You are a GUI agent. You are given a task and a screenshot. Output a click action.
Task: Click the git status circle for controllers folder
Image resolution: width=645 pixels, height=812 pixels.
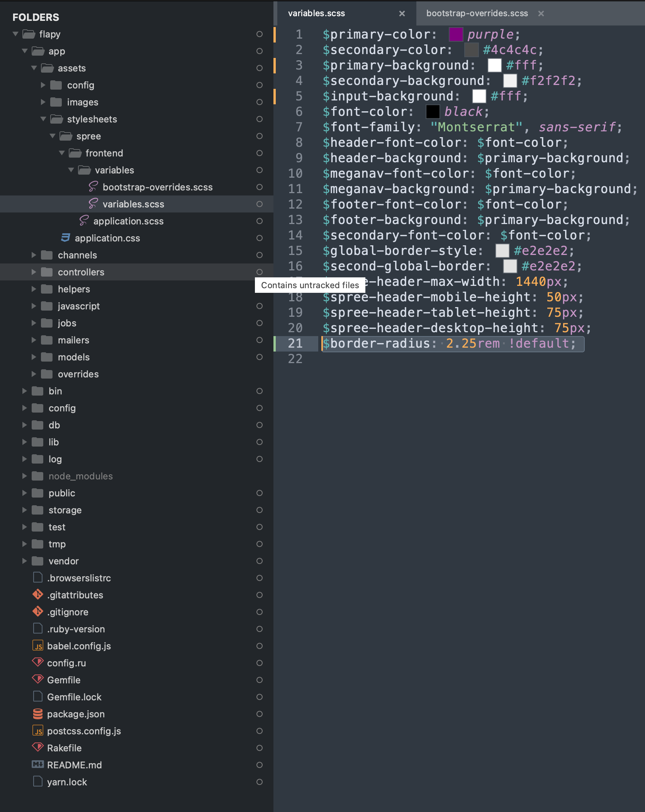[x=260, y=272]
